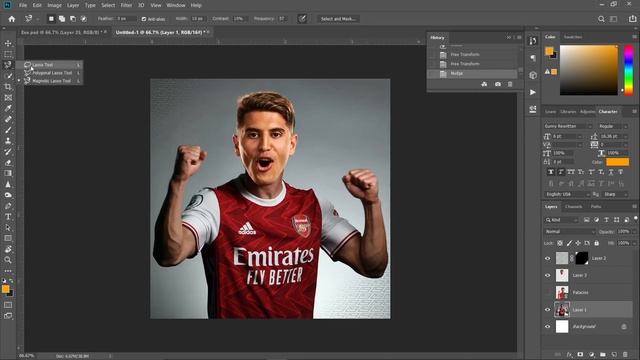Hide Layer 1 with its eye icon
640x360 pixels.
pyautogui.click(x=547, y=309)
